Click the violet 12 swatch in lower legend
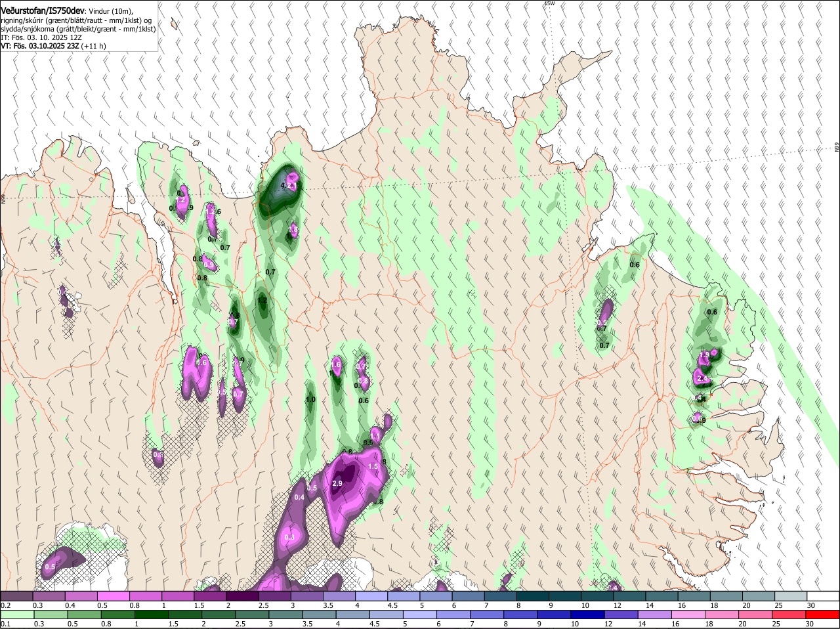This screenshot has height=629, width=840. pos(622,615)
